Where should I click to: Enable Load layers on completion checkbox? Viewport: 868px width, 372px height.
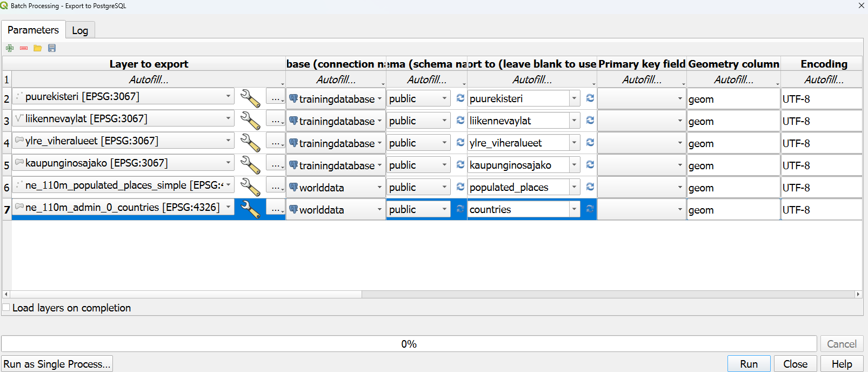point(6,308)
